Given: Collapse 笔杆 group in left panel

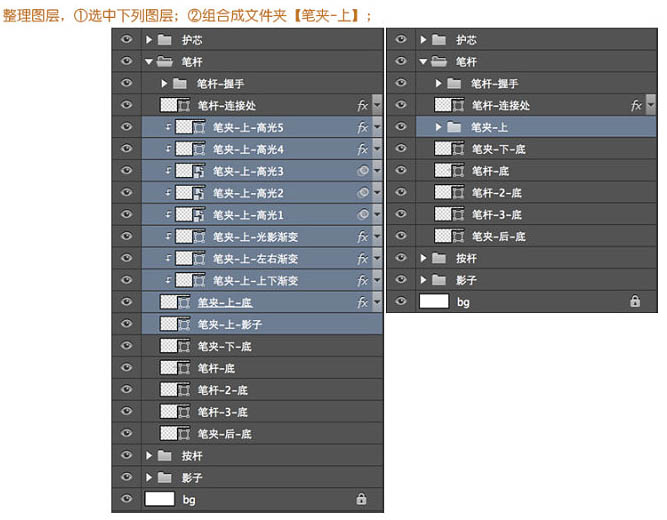Looking at the screenshot, I should (x=148, y=62).
